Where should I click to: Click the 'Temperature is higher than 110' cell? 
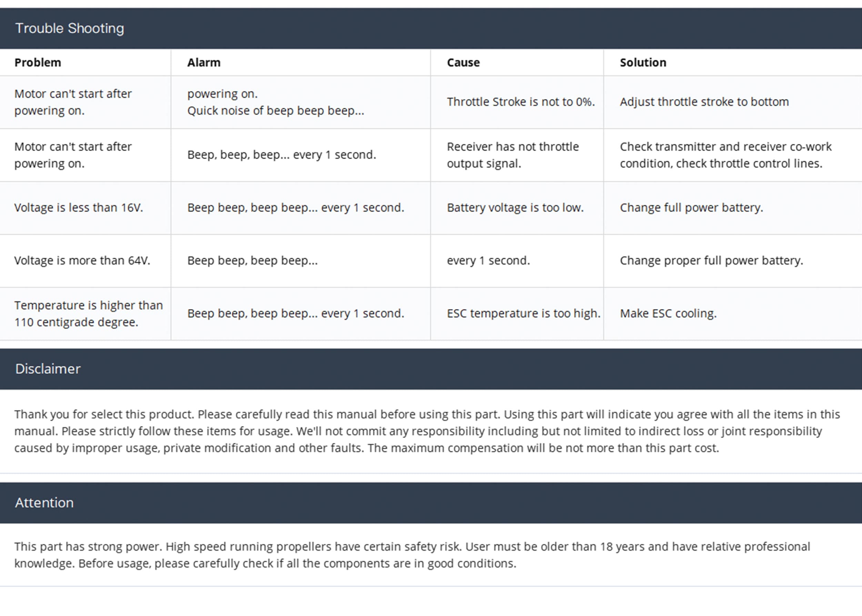88,314
